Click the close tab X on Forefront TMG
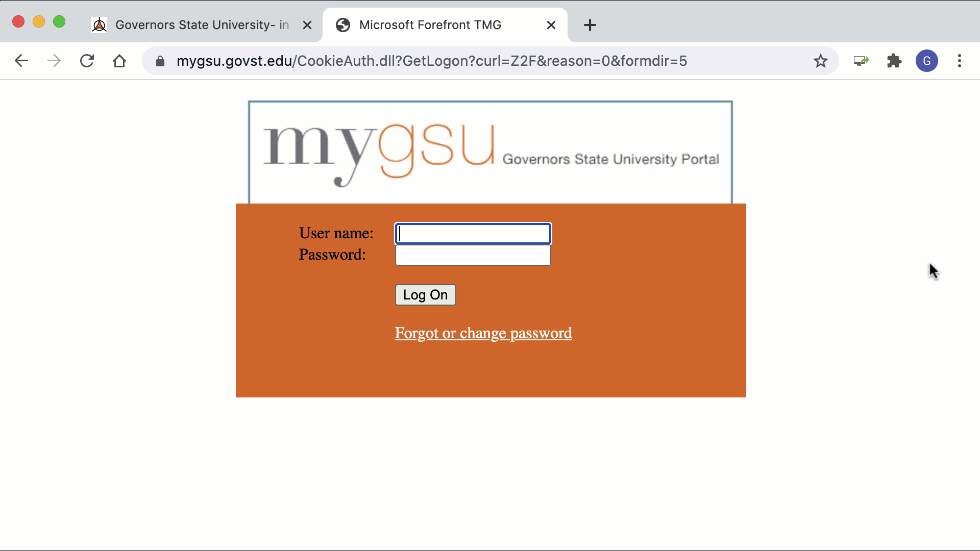 coord(551,25)
